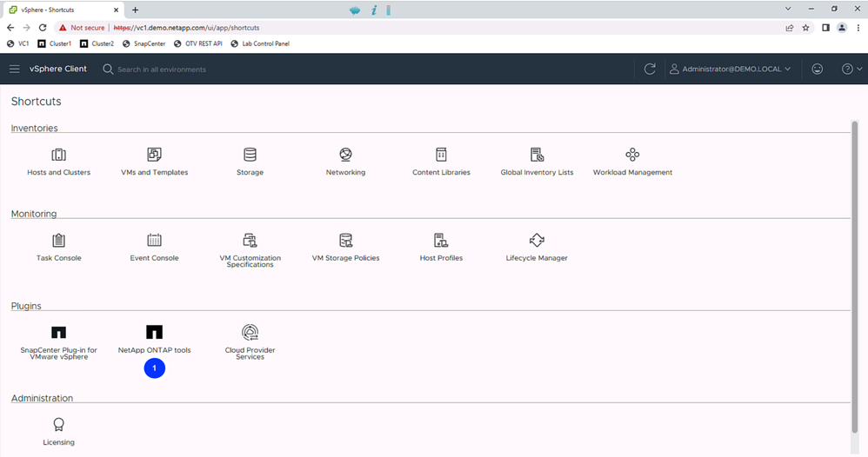Expand the Administrator@DEMO.LOCAL user dropdown
This screenshot has height=457, width=868.
point(730,69)
